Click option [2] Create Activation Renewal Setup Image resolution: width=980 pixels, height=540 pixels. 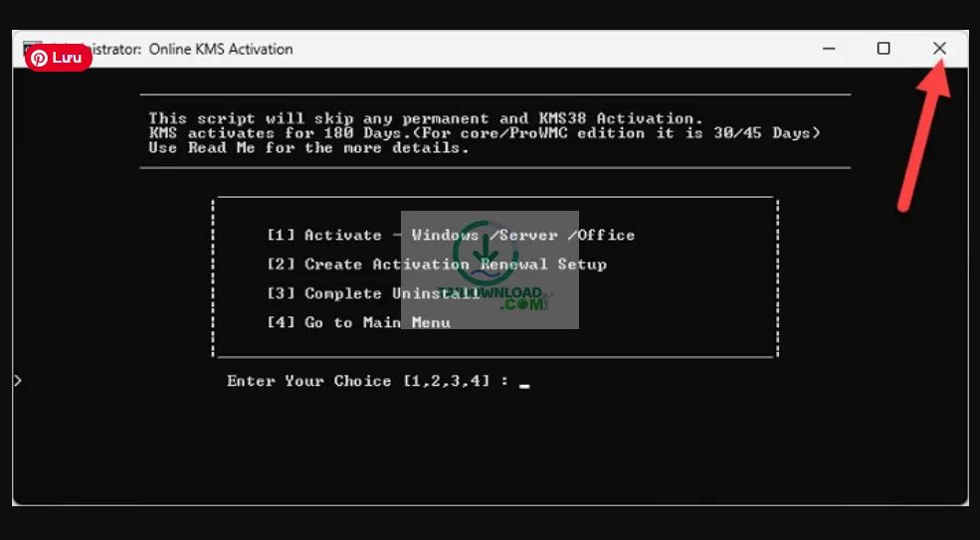(x=436, y=265)
